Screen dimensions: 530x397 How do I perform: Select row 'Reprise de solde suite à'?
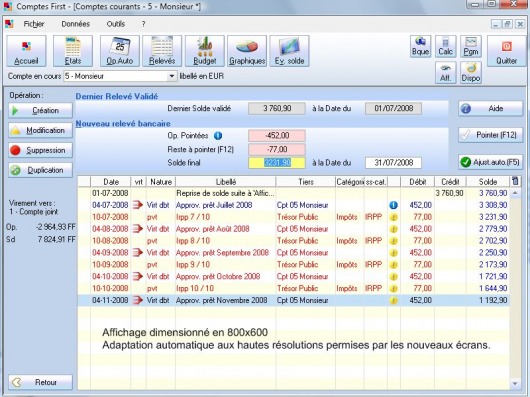[293, 193]
